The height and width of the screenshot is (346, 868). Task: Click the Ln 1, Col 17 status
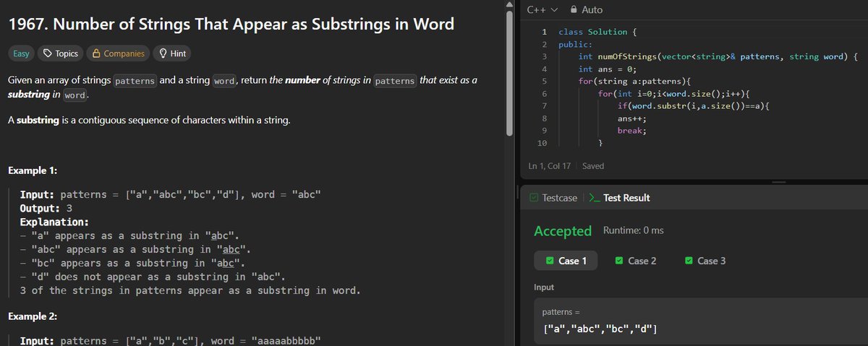click(550, 165)
